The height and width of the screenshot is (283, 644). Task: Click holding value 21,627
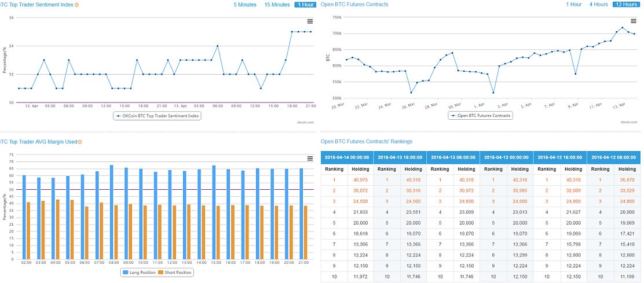click(x=573, y=212)
